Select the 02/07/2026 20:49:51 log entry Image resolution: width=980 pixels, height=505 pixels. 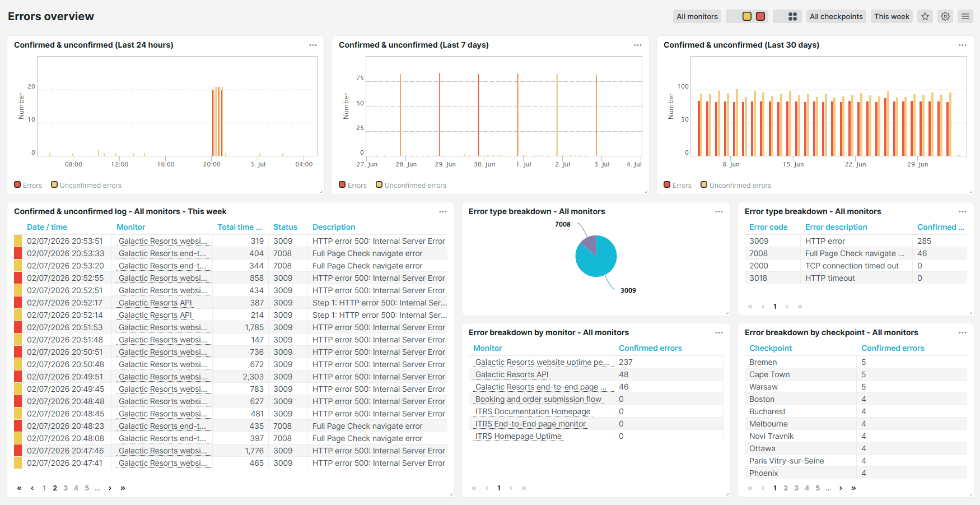point(231,377)
